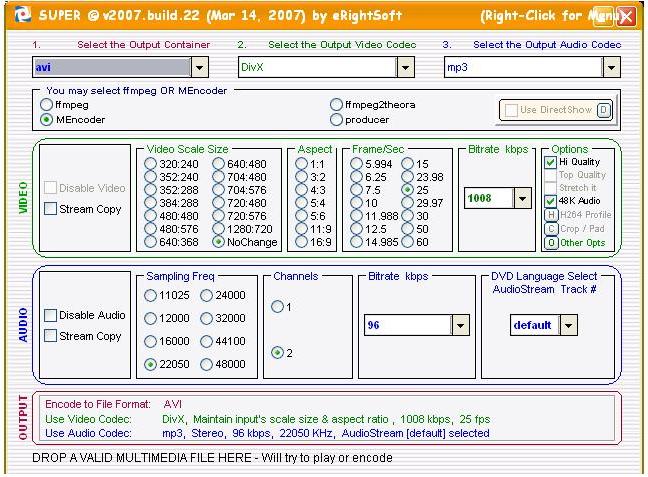Click the 'Use Video Codec:' output summary line
648x477 pixels.
268,419
